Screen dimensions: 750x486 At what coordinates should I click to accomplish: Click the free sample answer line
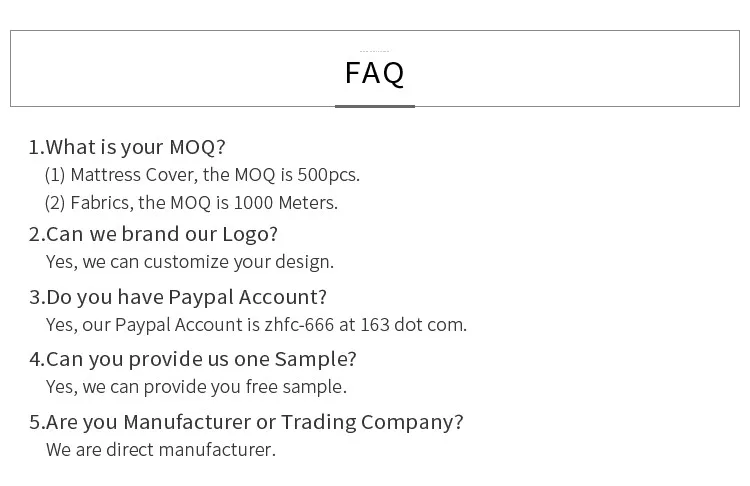click(x=196, y=387)
